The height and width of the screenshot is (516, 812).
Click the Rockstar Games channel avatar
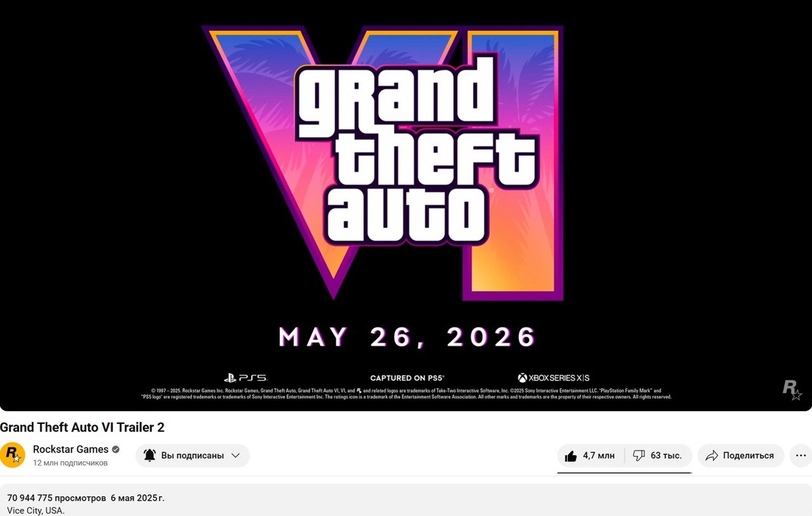click(x=12, y=456)
